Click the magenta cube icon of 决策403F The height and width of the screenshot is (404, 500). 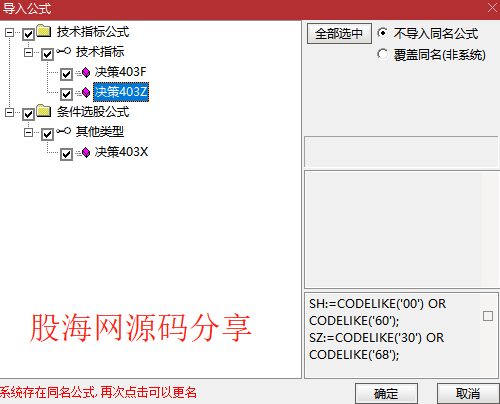pyautogui.click(x=86, y=72)
